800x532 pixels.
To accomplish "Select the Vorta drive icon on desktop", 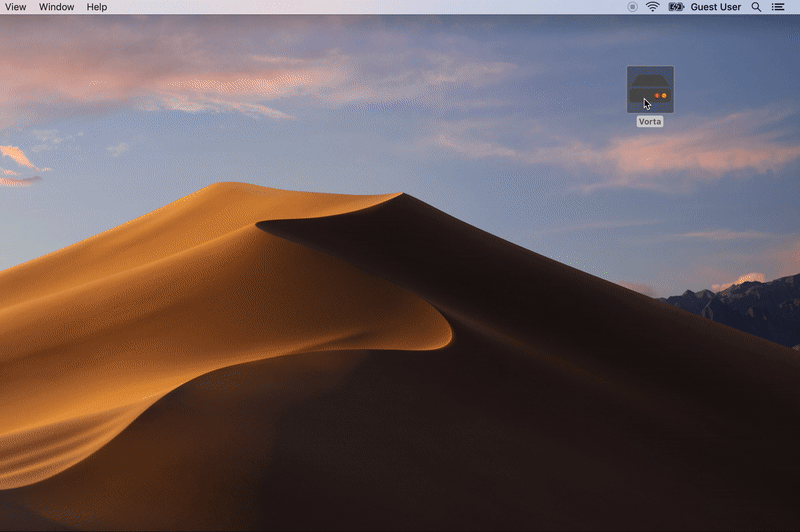I will click(650, 89).
